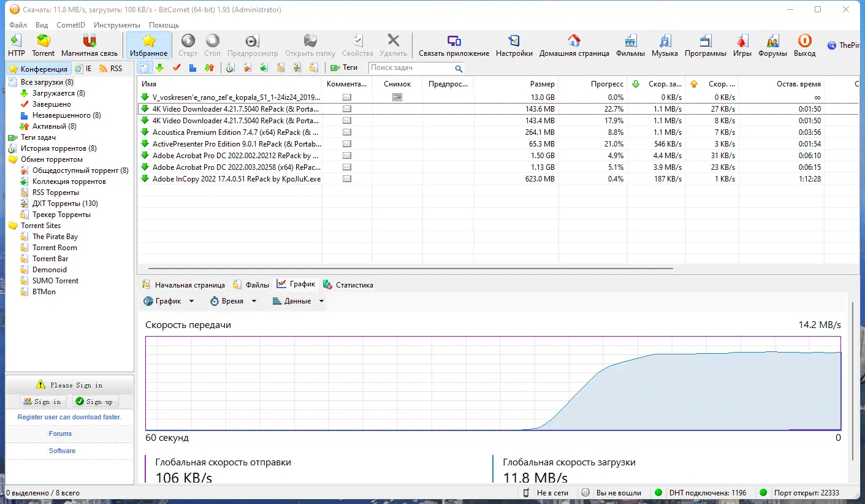Click the Удалить delete button
Image resolution: width=865 pixels, height=504 pixels.
tap(394, 45)
